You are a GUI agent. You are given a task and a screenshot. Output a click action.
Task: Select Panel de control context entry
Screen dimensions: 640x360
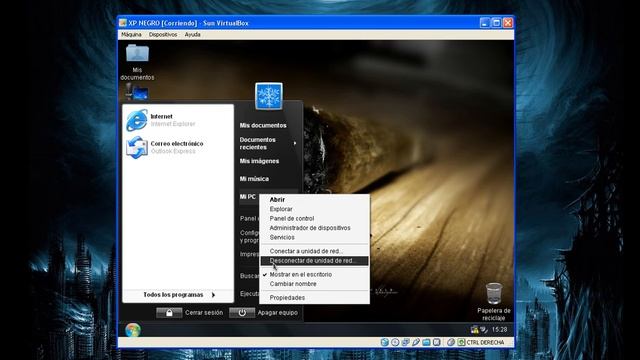pyautogui.click(x=314, y=218)
